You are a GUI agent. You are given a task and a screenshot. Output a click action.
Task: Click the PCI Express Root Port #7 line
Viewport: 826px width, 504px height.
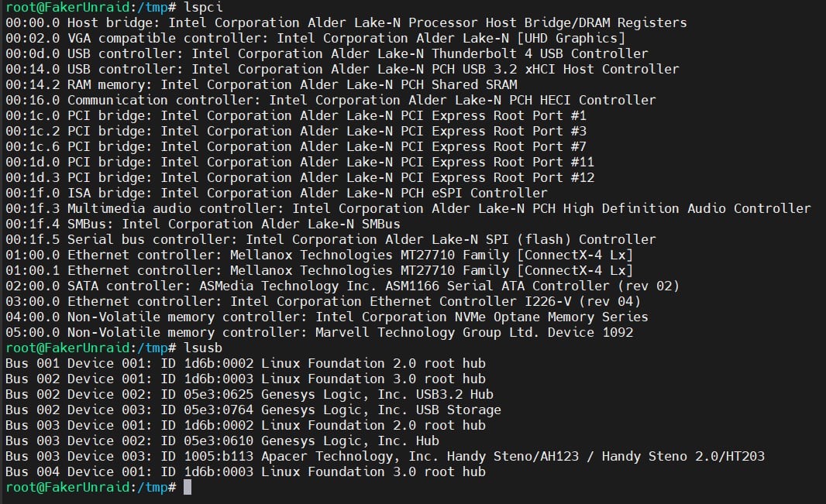click(x=296, y=146)
